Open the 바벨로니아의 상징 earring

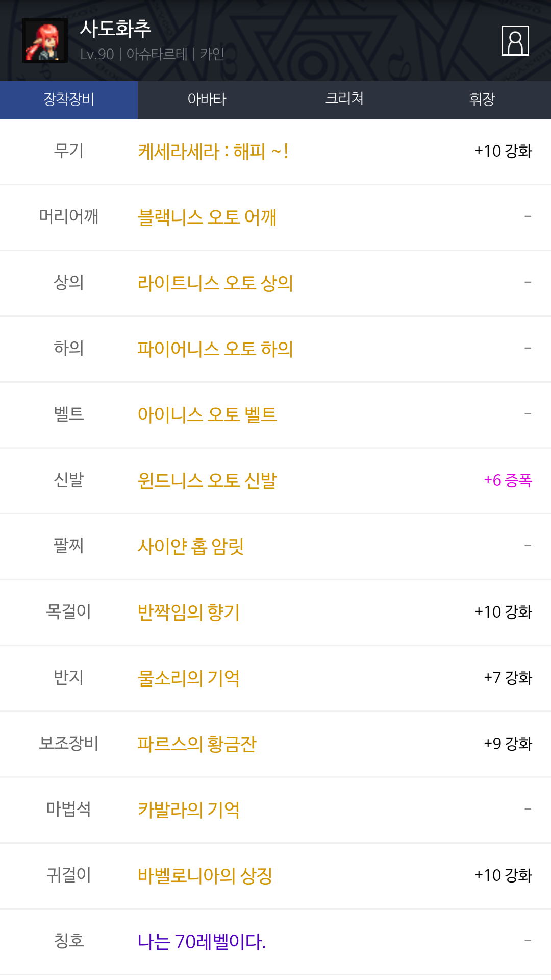point(205,876)
